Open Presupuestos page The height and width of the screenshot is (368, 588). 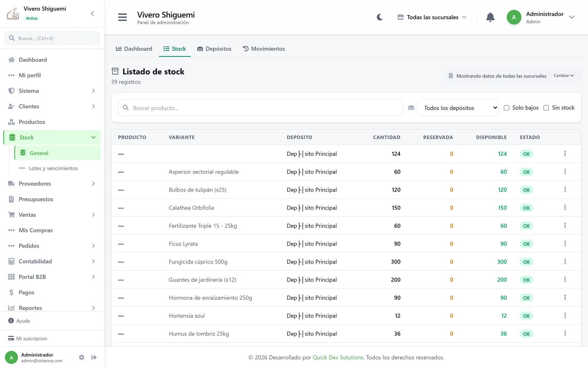point(52,199)
